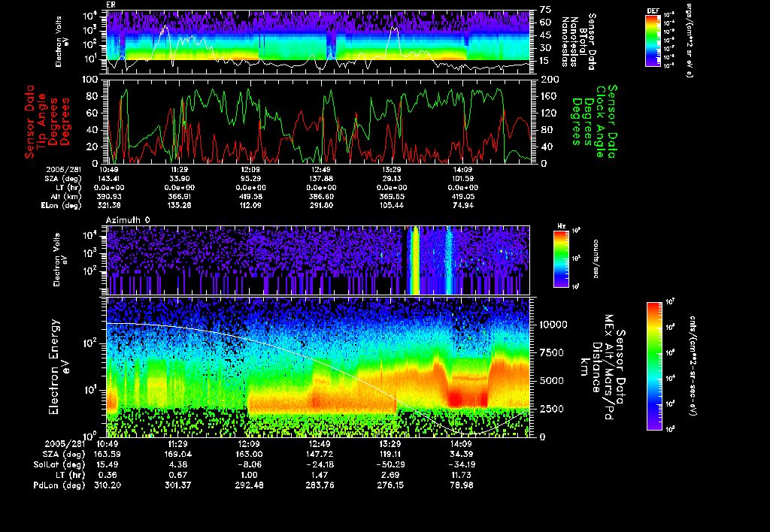The width and height of the screenshot is (770, 532).
Task: Click the 'MEx Alt/Mars/Pd' axis label
Action: click(x=609, y=367)
